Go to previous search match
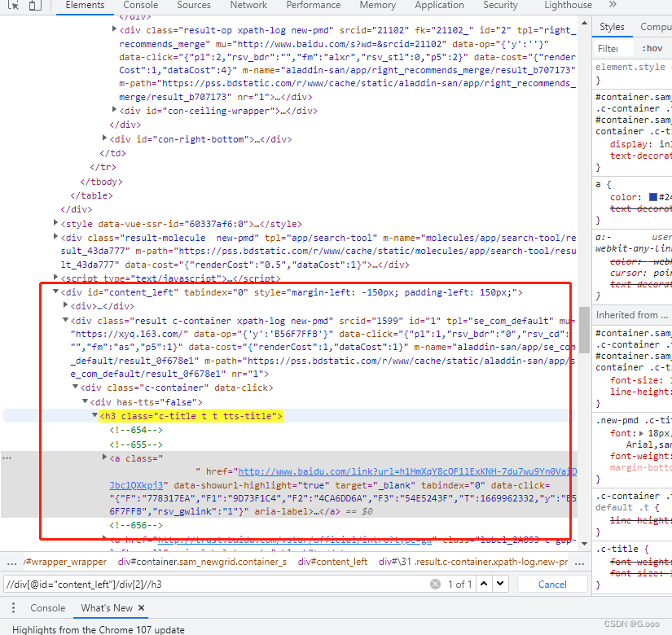 pyautogui.click(x=484, y=584)
